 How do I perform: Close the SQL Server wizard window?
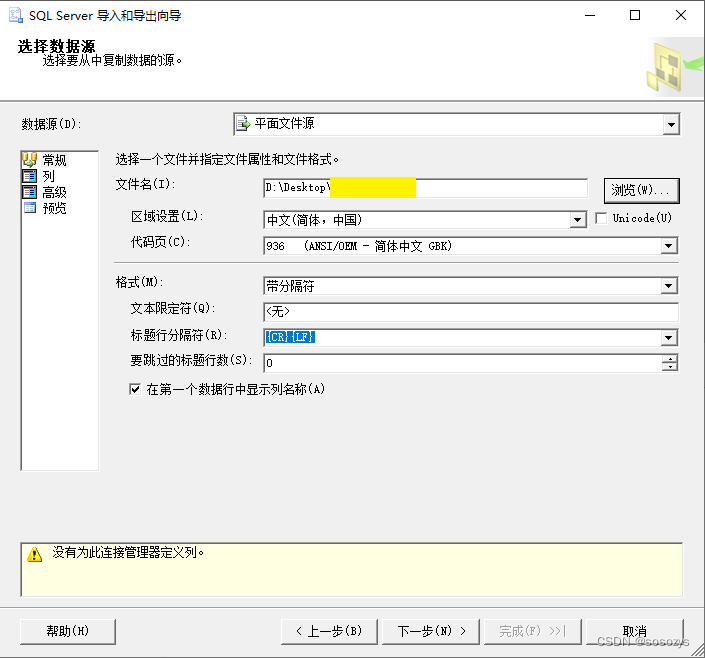point(681,15)
